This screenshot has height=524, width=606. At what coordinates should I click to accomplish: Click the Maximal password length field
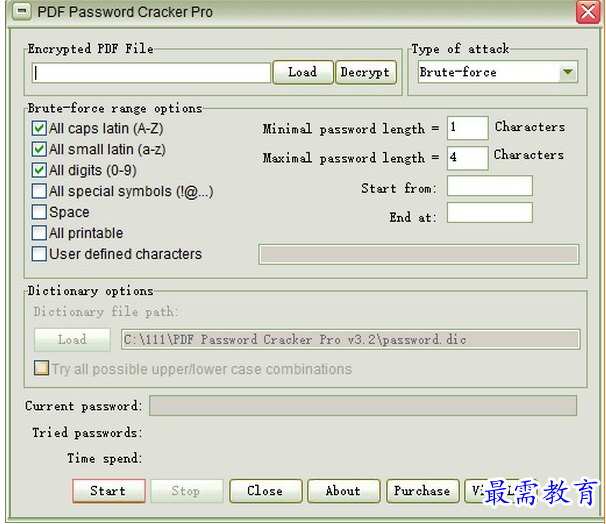(x=468, y=158)
